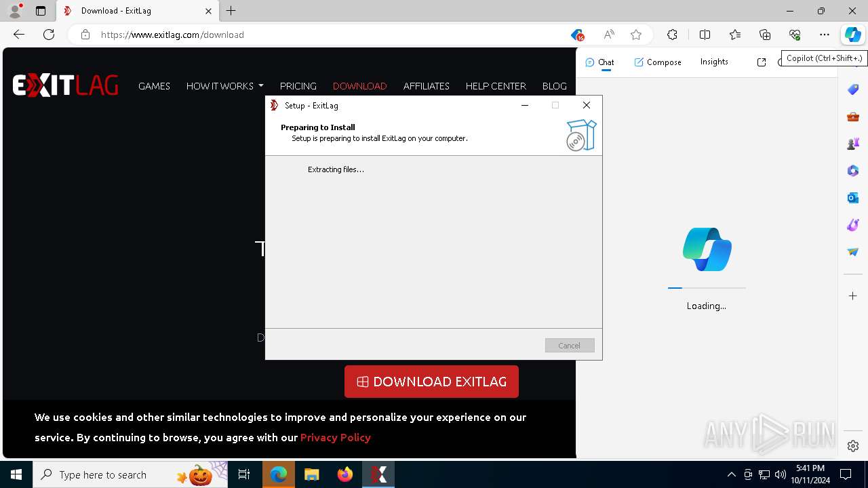Select the Download - ExitLag tab
Screen dimensions: 868x488
(x=136, y=11)
